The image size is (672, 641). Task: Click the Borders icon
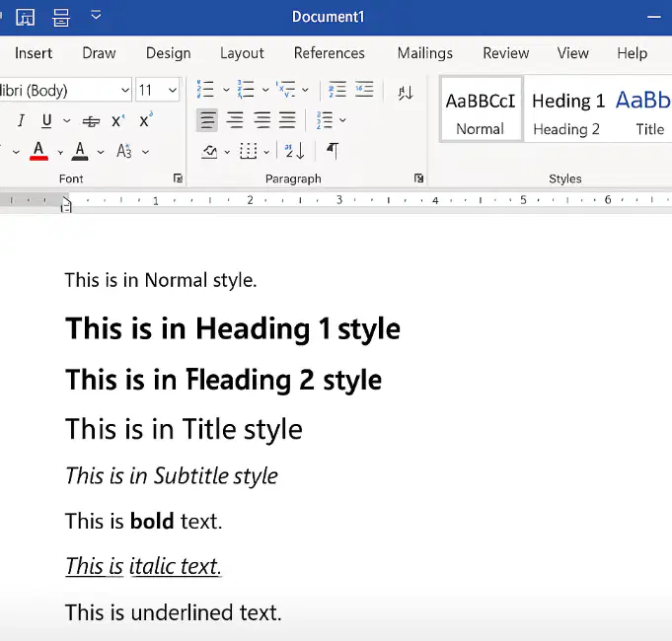pos(248,151)
